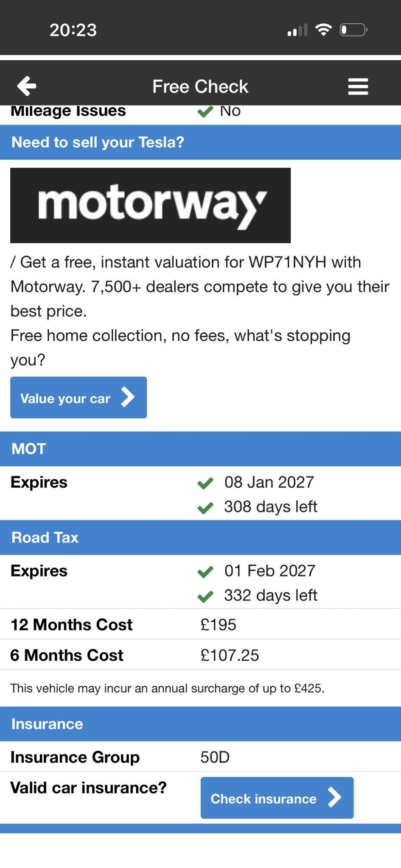The width and height of the screenshot is (401, 868).
Task: Tap the Motorway logo banner
Action: [x=150, y=206]
